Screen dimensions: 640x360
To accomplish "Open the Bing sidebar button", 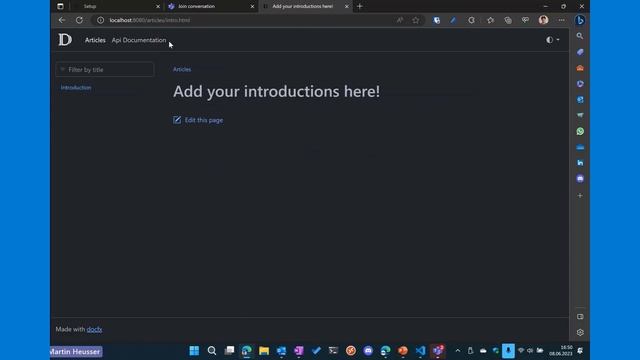I will click(x=580, y=20).
